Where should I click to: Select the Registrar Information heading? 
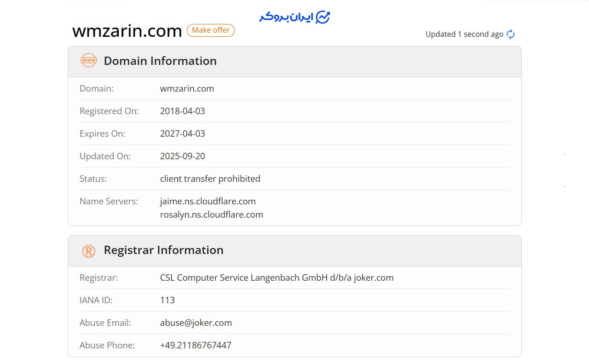point(163,250)
